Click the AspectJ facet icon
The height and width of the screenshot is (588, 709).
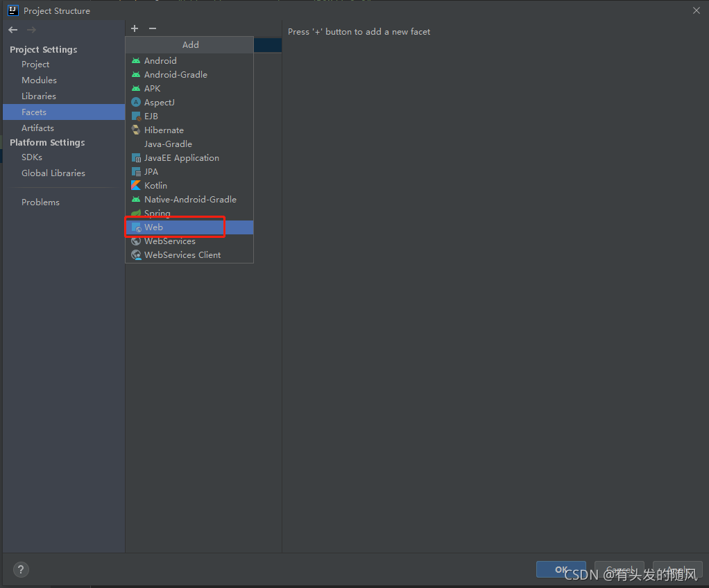tap(136, 102)
